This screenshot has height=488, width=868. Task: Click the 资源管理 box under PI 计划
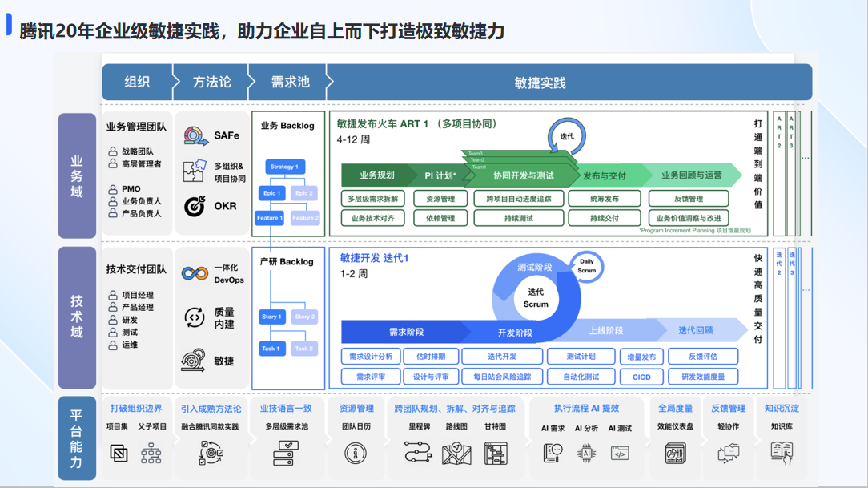(440, 198)
